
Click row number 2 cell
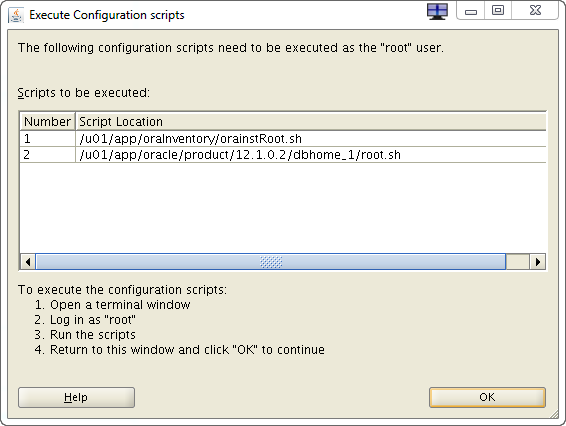(x=47, y=155)
